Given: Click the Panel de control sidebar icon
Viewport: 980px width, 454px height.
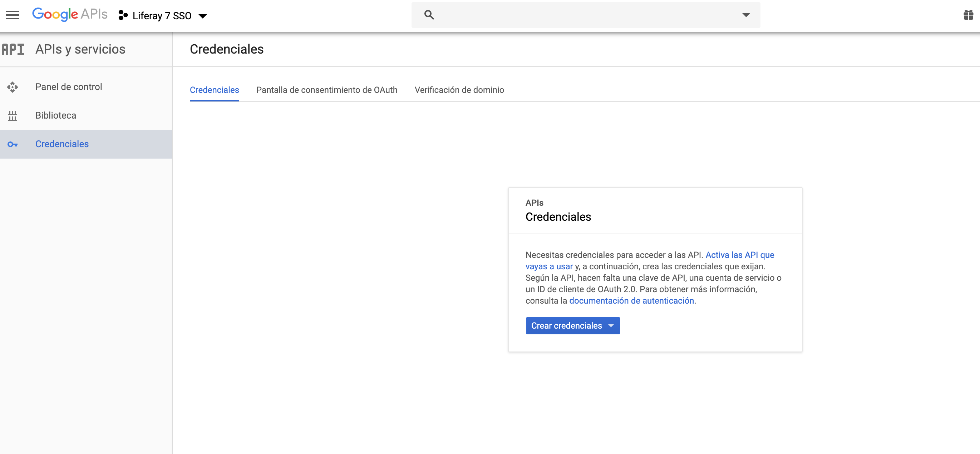Looking at the screenshot, I should point(13,87).
